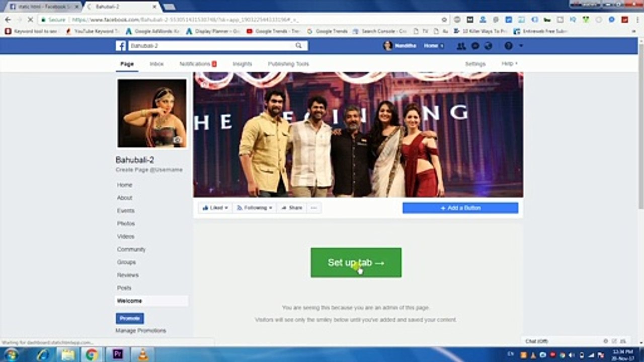
Task: Open Manage Promotions link
Action: coord(141,331)
